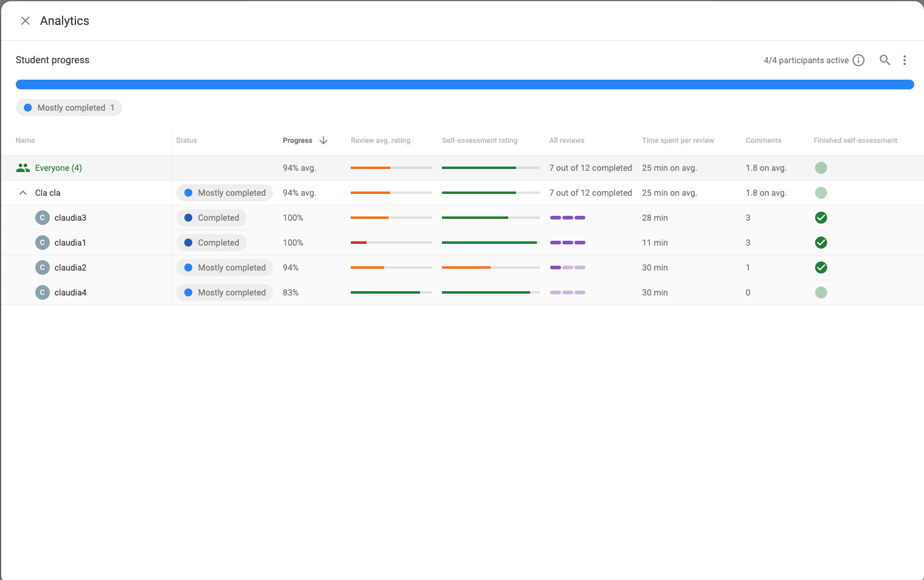This screenshot has height=580, width=924.
Task: Select the Mostly completed filter chip
Action: (x=69, y=108)
